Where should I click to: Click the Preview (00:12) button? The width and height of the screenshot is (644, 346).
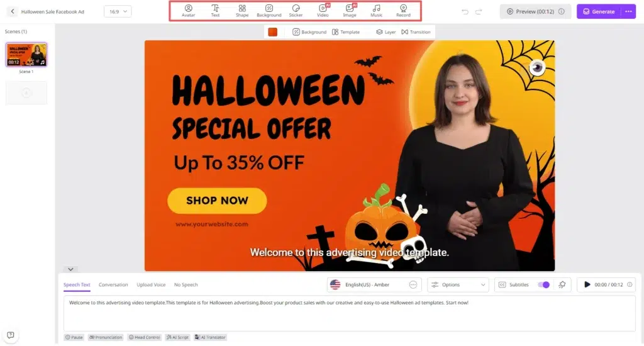(535, 11)
